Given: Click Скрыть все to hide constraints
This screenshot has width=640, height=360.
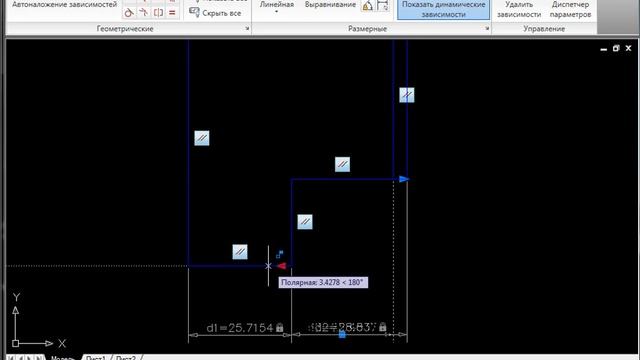Looking at the screenshot, I should click(x=215, y=13).
